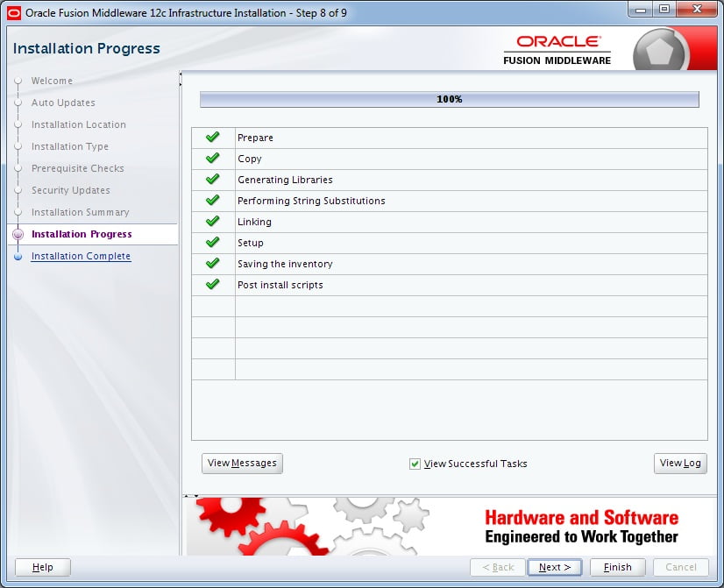
Task: Click the checkmark next to Post install scripts
Action: click(212, 285)
